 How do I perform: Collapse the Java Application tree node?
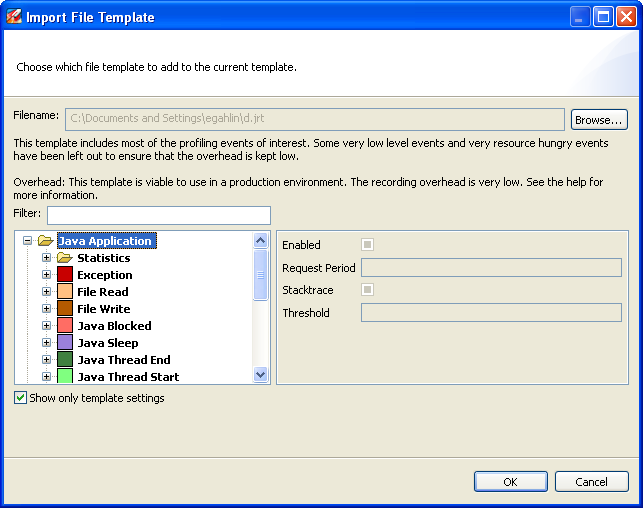tap(28, 241)
